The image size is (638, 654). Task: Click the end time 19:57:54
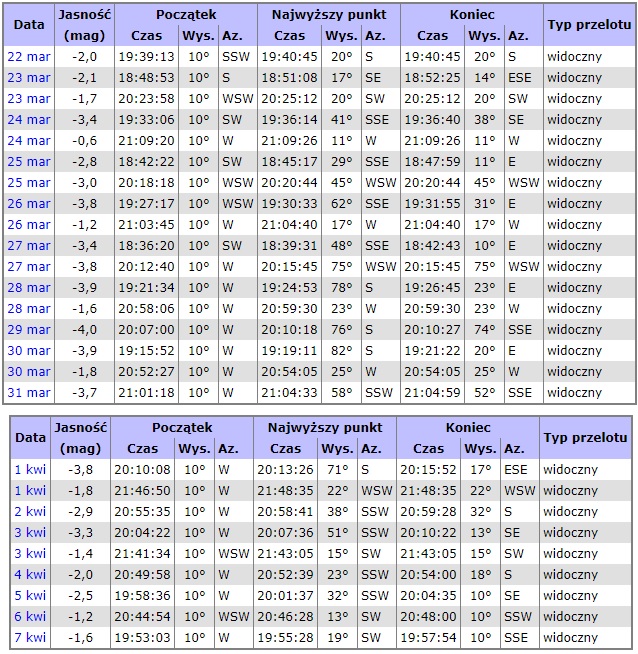click(x=428, y=637)
